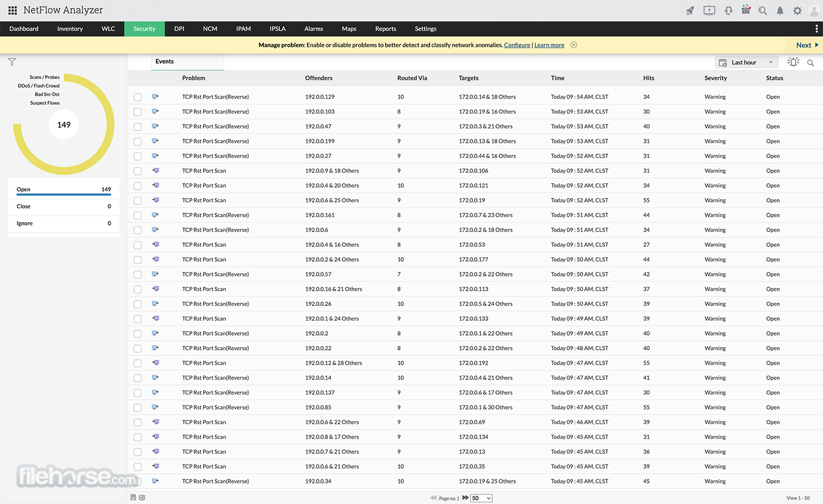Click the 149 events donut chart
Screen dimensions: 823x504
coord(64,124)
